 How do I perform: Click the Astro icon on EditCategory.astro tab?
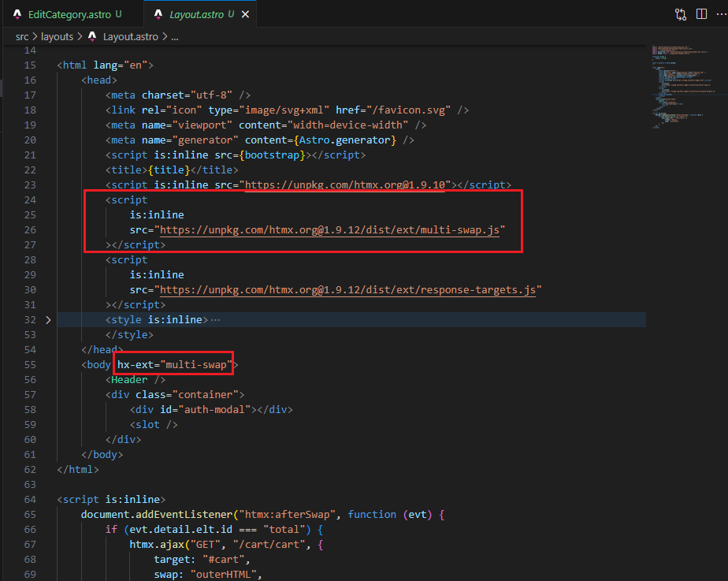pos(17,14)
